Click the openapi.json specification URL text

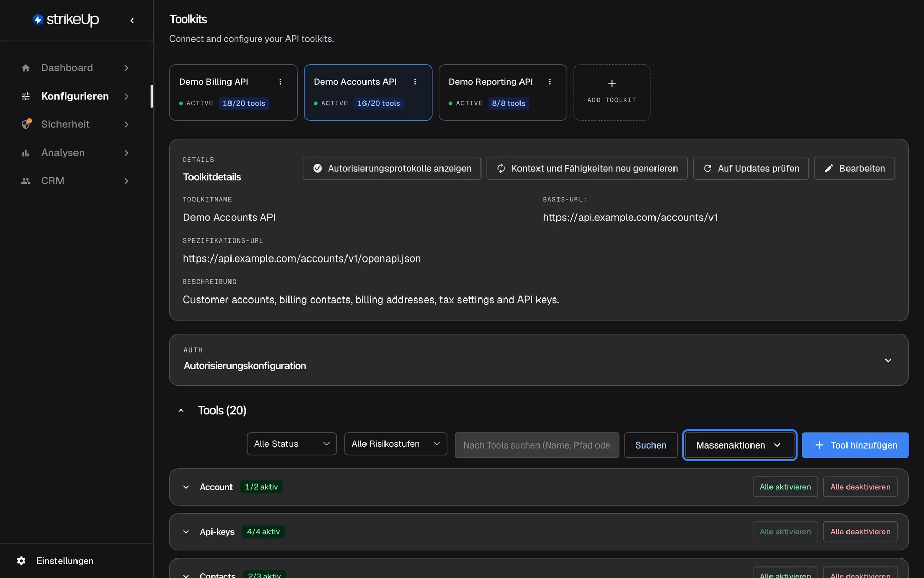302,258
